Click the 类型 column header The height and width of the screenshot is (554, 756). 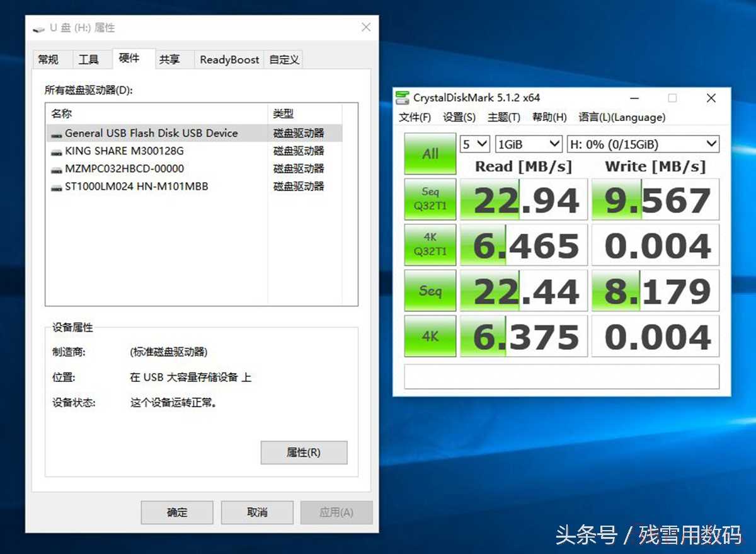coord(306,113)
